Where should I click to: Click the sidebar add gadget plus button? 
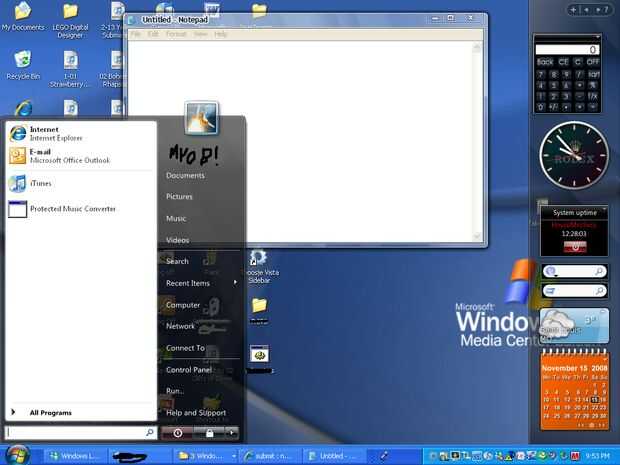tap(573, 9)
